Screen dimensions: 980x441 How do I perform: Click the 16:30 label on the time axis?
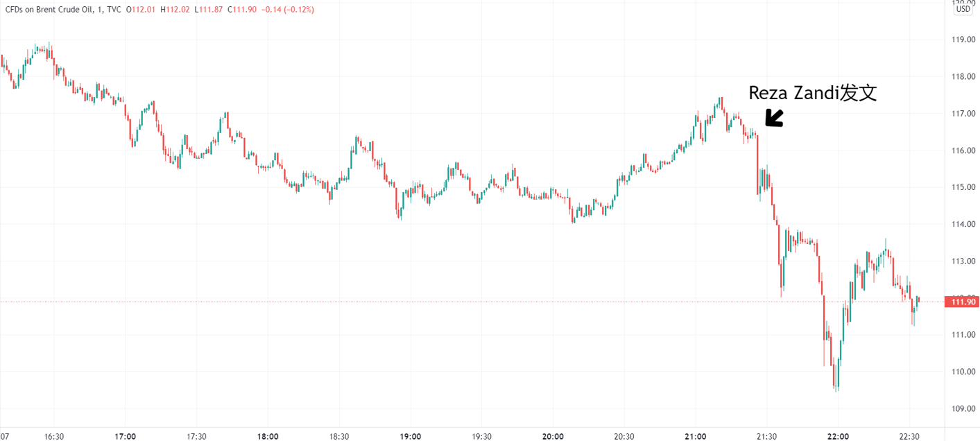click(x=54, y=437)
